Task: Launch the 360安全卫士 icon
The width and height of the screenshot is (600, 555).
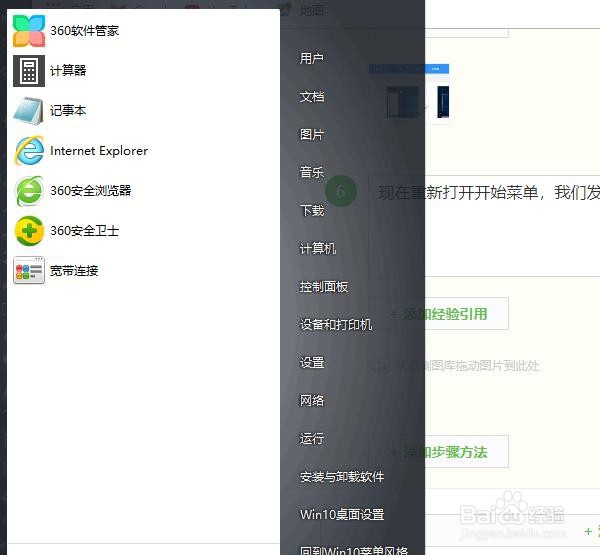Action: 29,231
